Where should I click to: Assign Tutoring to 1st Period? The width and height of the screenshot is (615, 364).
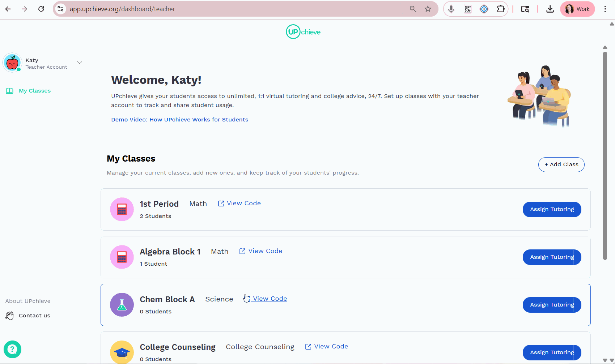[552, 209]
